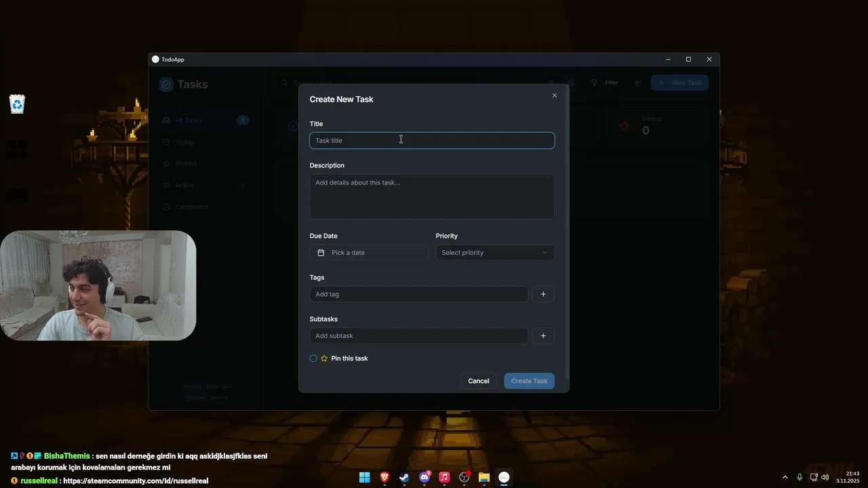Select Today in the sidebar

(x=206, y=142)
